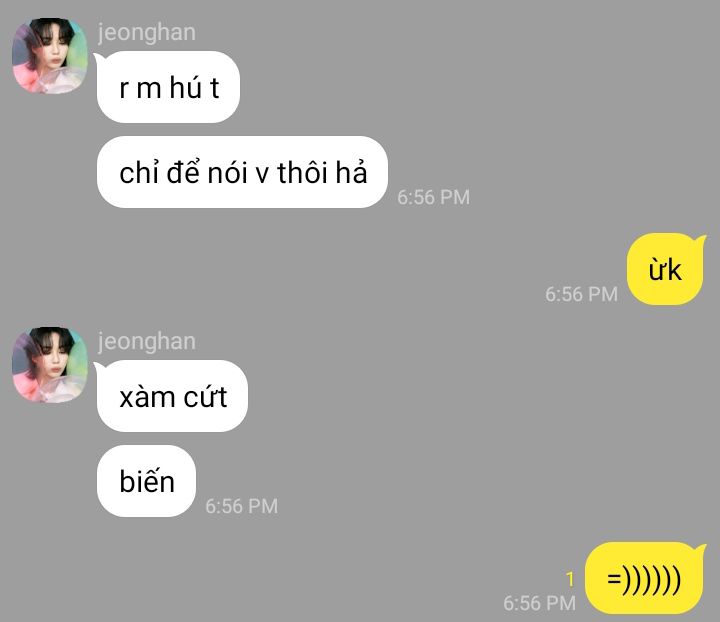Click the word 'hú' in the first bubble
The image size is (720, 622).
pos(186,87)
